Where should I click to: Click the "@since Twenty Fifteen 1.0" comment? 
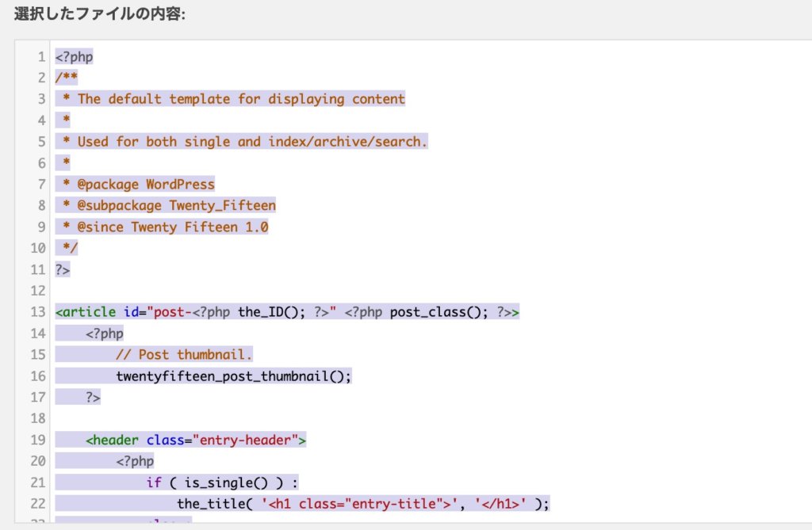click(x=173, y=227)
